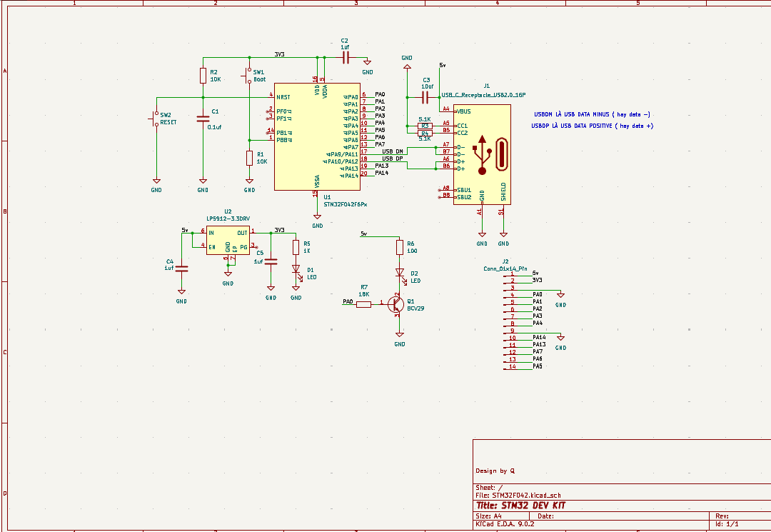
Task: Click the USB_DM net label near PA9/PA11
Action: pyautogui.click(x=392, y=151)
